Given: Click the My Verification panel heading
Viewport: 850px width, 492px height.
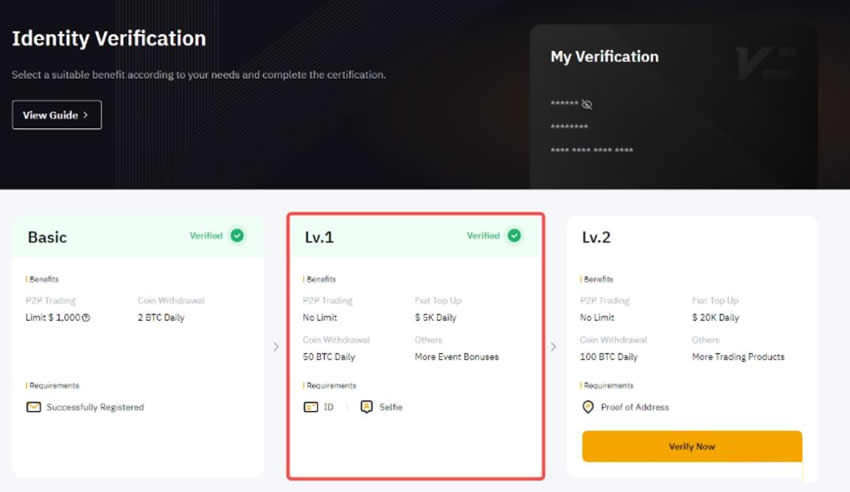Looking at the screenshot, I should click(604, 57).
